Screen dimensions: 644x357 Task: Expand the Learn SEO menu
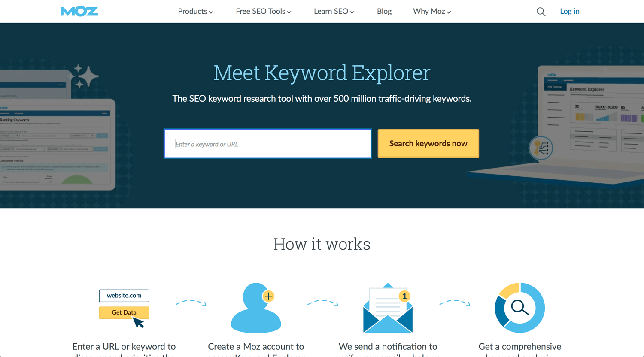pos(334,12)
